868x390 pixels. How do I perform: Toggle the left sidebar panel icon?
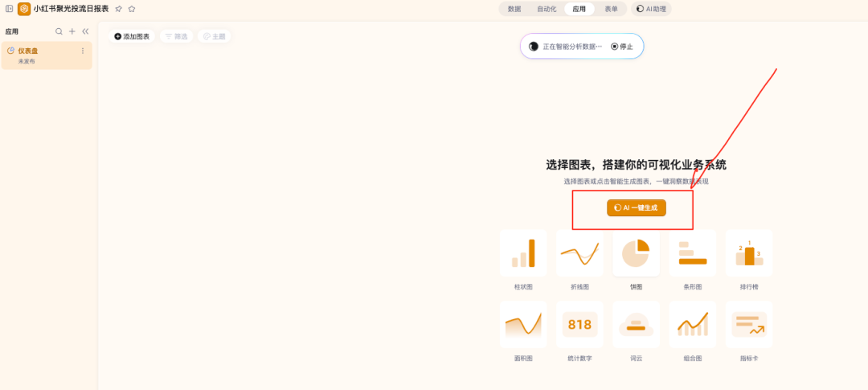click(x=9, y=9)
